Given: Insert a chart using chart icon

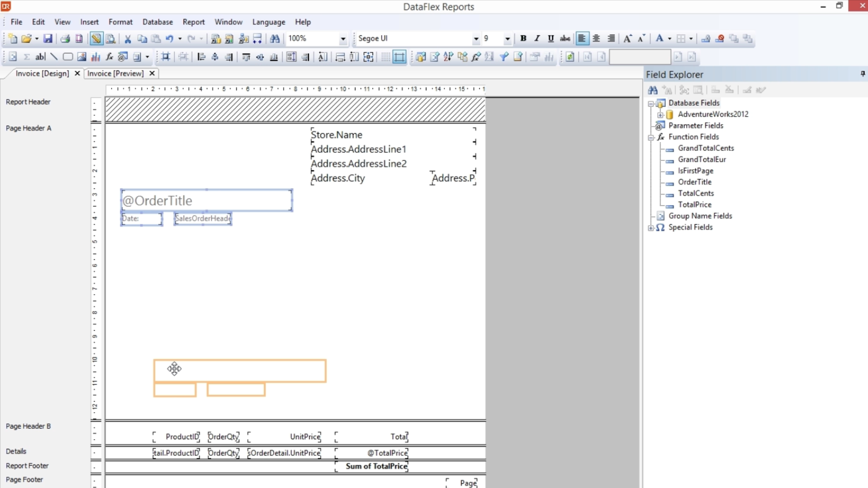Looking at the screenshot, I should pos(95,57).
